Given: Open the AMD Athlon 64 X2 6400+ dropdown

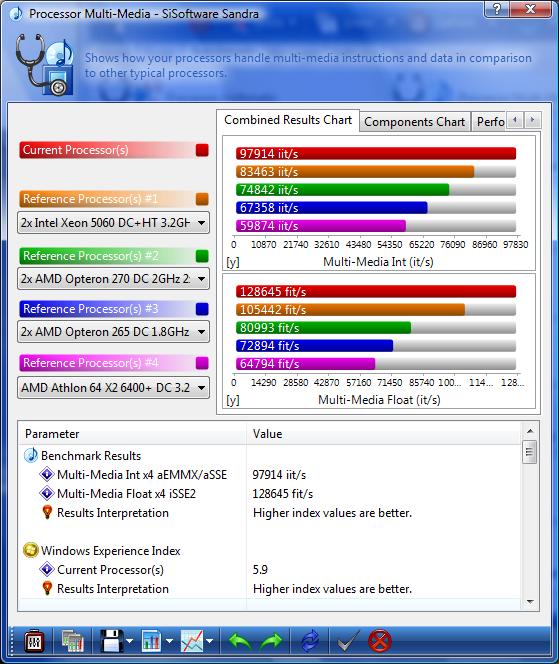Looking at the screenshot, I should tap(113, 388).
